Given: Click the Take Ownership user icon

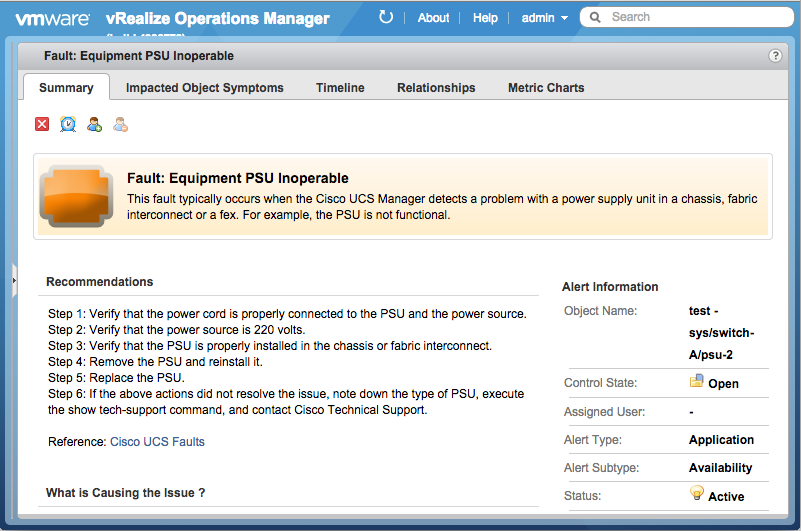Looking at the screenshot, I should click(95, 124).
